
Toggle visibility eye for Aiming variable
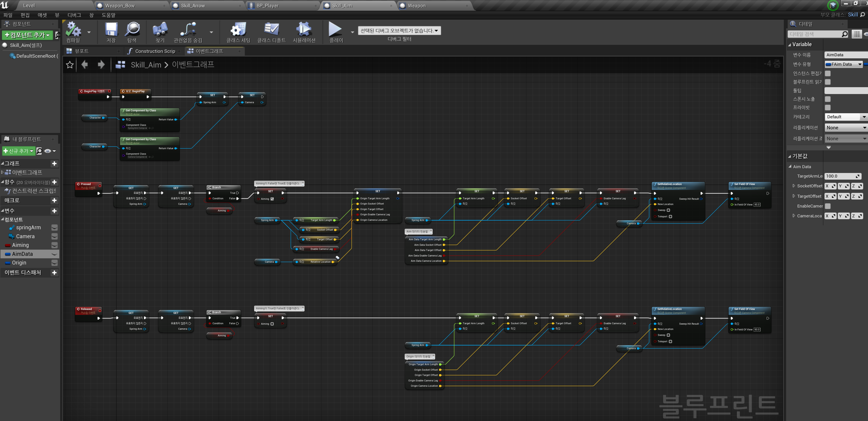click(54, 245)
